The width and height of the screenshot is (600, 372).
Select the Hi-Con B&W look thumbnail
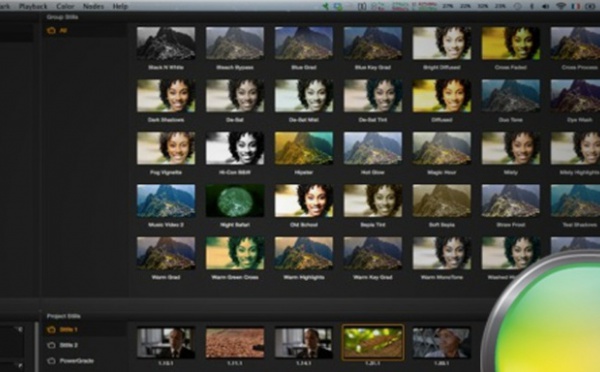coord(235,148)
